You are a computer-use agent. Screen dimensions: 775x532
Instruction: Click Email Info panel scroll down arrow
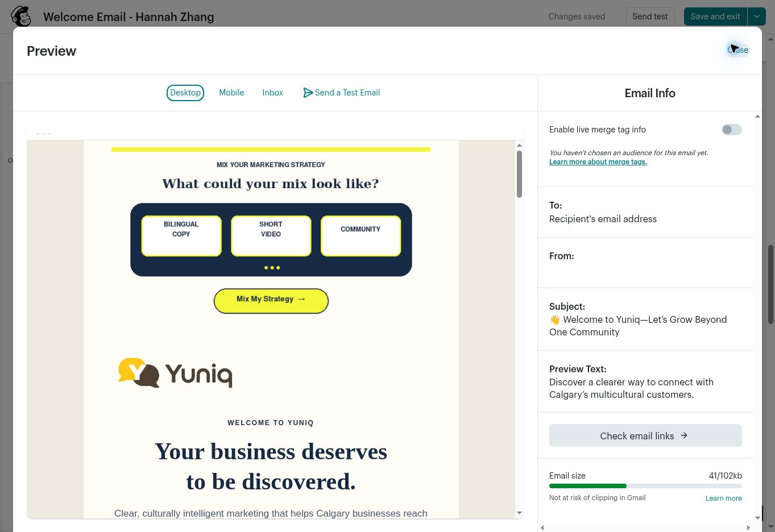757,518
